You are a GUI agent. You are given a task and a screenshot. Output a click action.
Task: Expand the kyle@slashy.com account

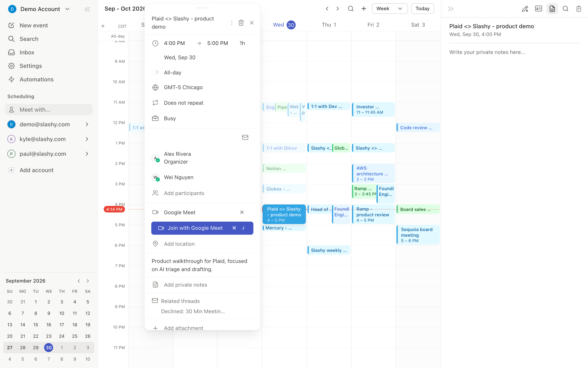87,139
